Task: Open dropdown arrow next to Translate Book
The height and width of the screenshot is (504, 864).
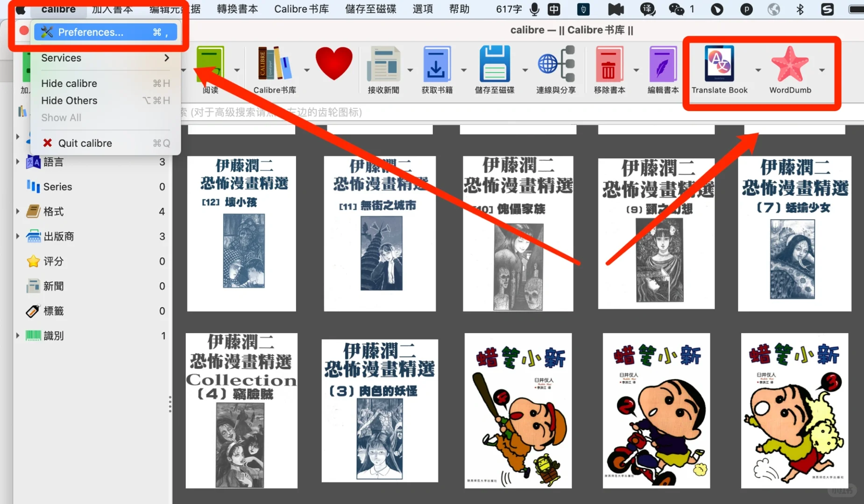Action: [x=758, y=70]
